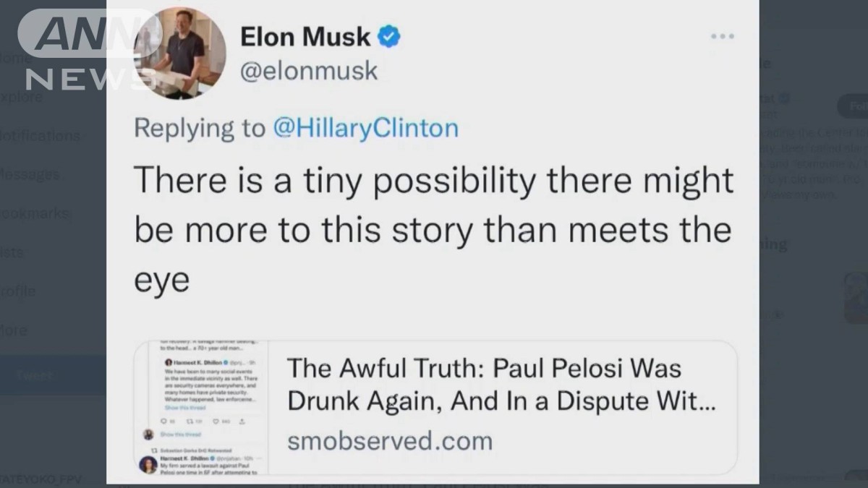Screen dimensions: 868x488
Task: Open Bookmarks in the sidebar
Action: [35, 214]
